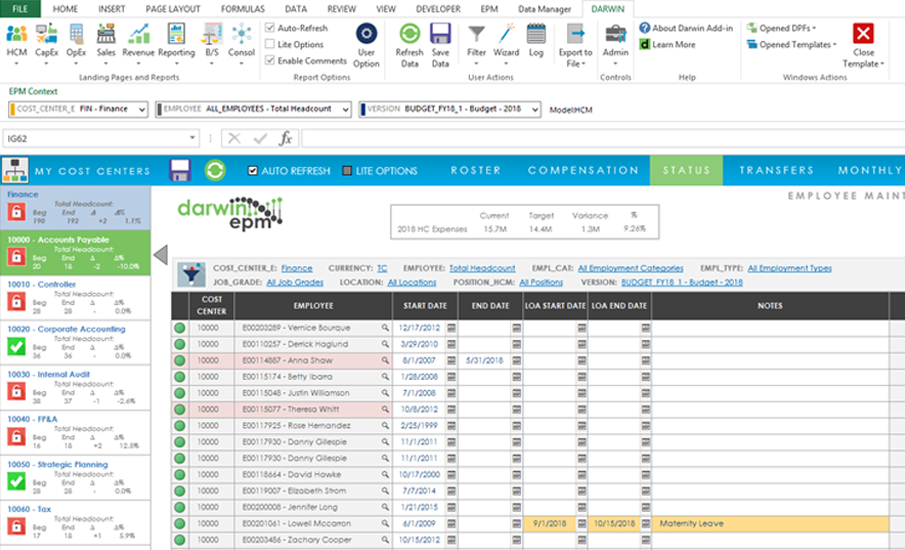Viewport: 905px width, 550px height.
Task: Click in the formula bar input
Action: coord(603,139)
